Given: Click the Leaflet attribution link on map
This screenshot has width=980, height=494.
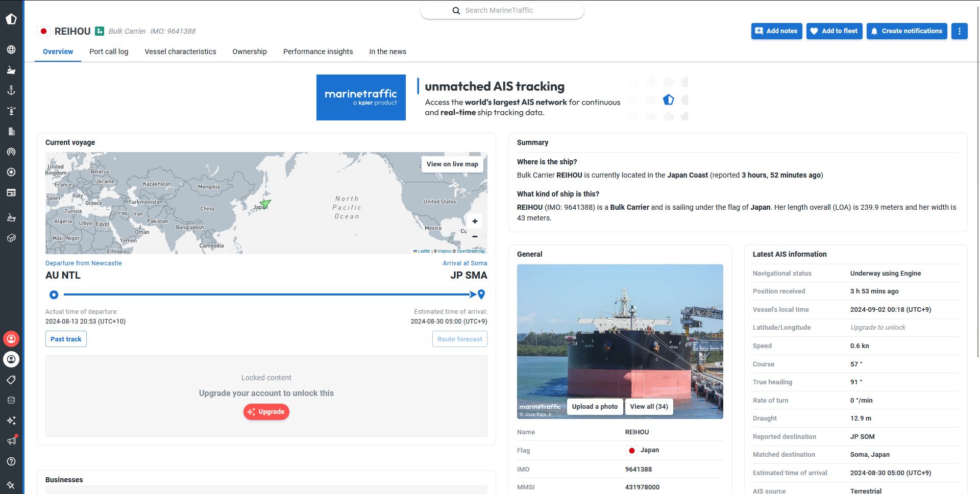Looking at the screenshot, I should [424, 251].
